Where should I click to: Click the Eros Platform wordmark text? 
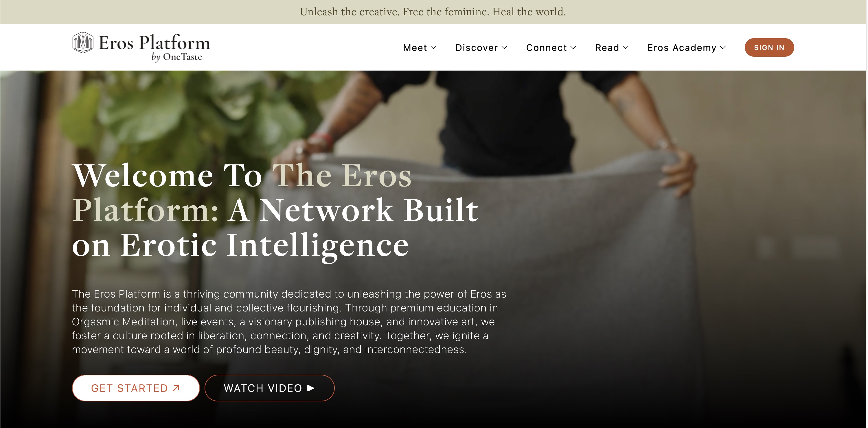pos(154,43)
